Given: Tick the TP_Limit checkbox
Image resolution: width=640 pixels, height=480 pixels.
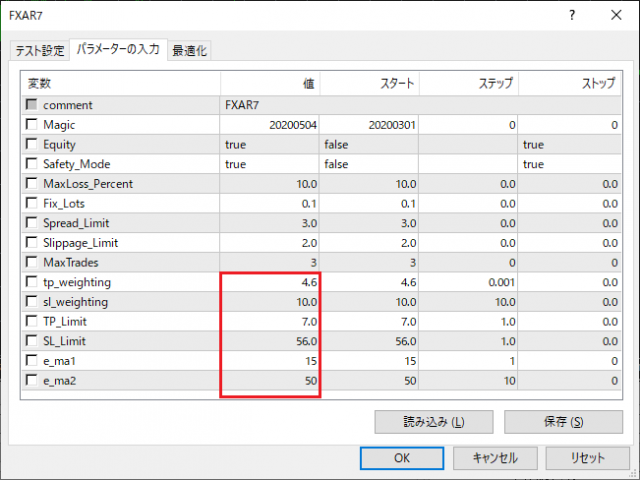Looking at the screenshot, I should (31, 321).
